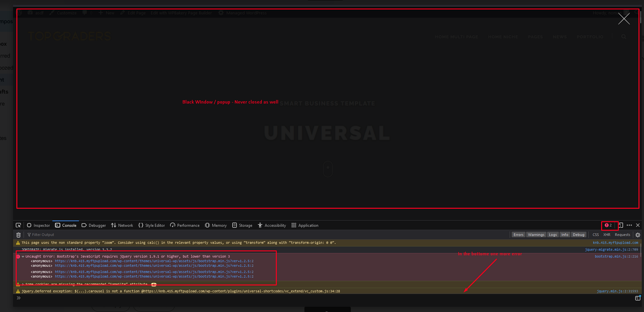Select the jQuery.Deferred exception message
The image size is (644, 312).
click(x=181, y=291)
